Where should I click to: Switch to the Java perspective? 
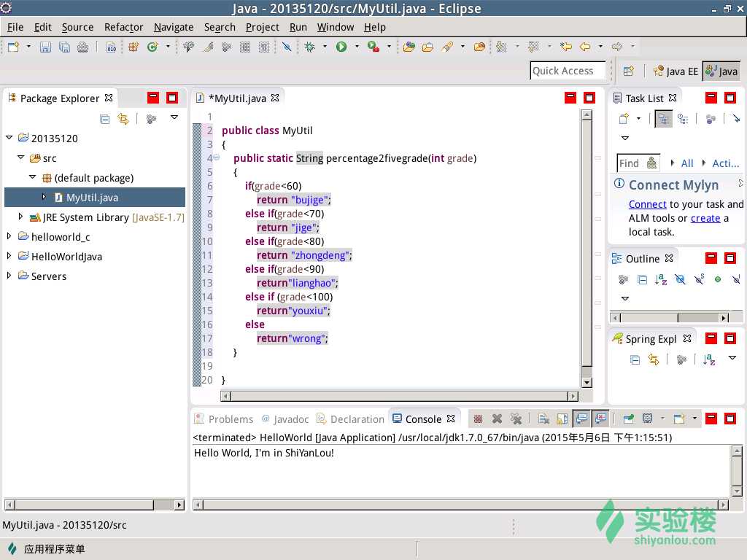721,71
